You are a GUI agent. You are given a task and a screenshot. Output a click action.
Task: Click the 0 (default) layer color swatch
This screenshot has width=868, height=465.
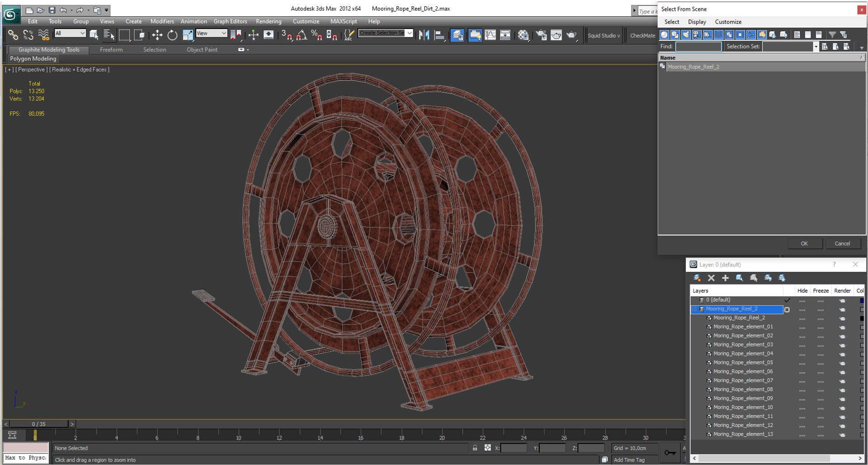click(862, 300)
